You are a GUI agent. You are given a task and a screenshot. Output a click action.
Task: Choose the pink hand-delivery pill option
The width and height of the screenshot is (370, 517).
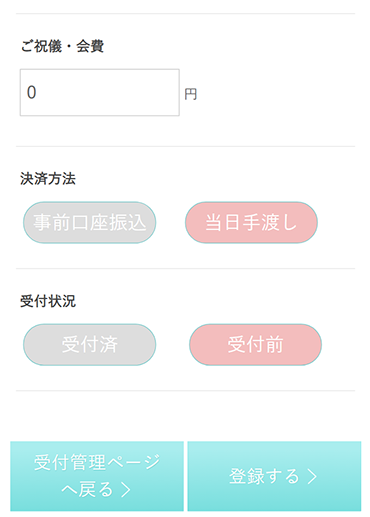click(x=251, y=222)
